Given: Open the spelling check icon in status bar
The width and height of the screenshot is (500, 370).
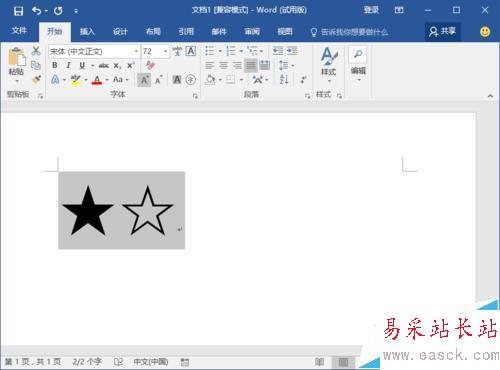Looking at the screenshot, I should click(118, 362).
